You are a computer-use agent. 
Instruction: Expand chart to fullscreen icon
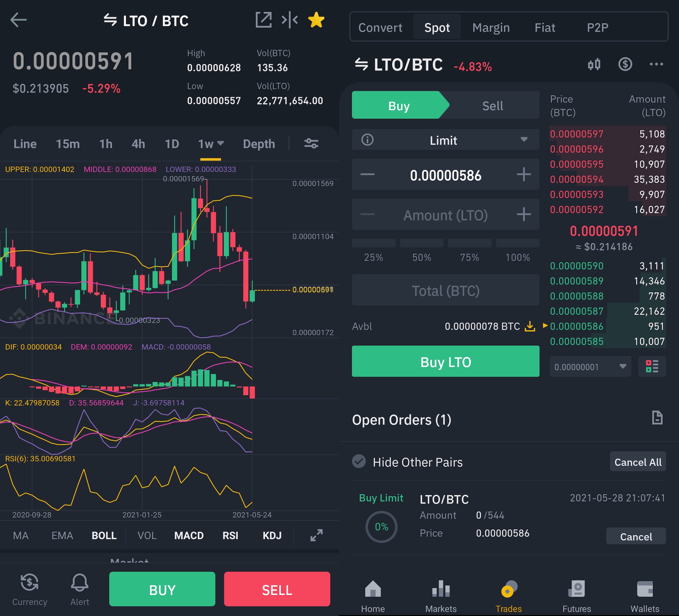316,535
